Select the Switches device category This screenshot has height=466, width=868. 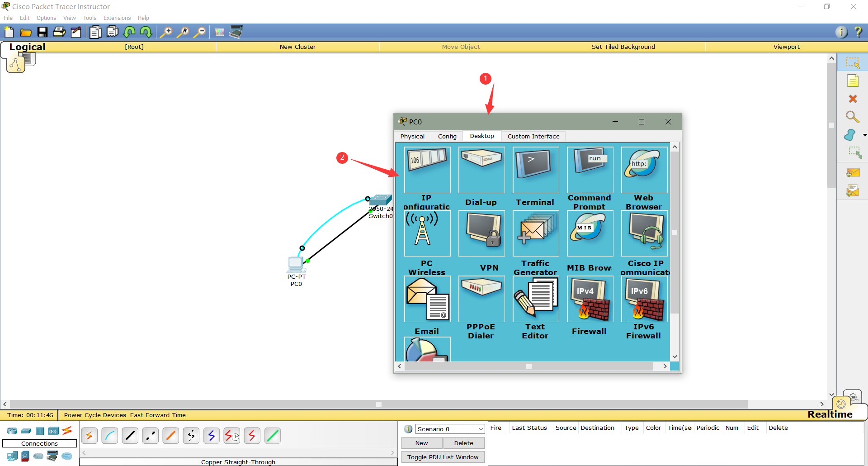pyautogui.click(x=26, y=431)
